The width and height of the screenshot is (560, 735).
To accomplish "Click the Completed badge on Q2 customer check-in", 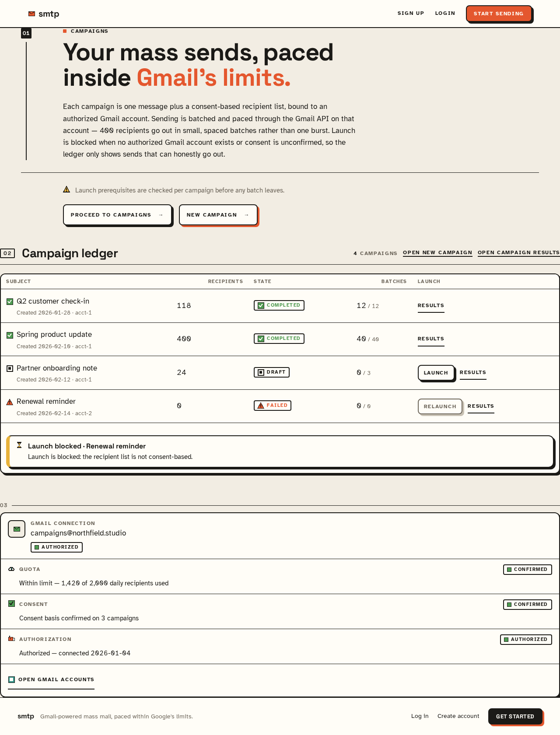I will pos(279,305).
